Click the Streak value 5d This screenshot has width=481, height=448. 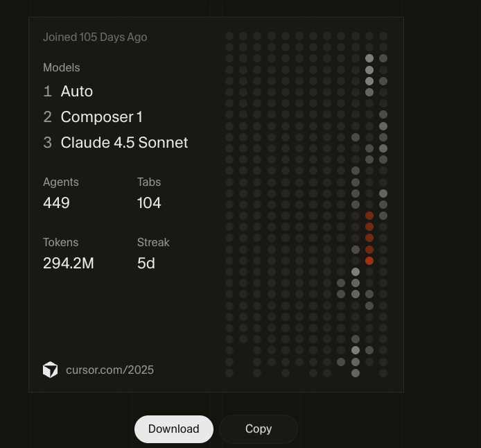pyautogui.click(x=146, y=263)
